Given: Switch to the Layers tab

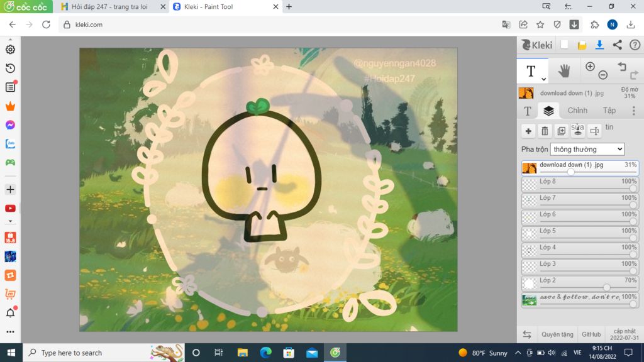Looking at the screenshot, I should [548, 111].
